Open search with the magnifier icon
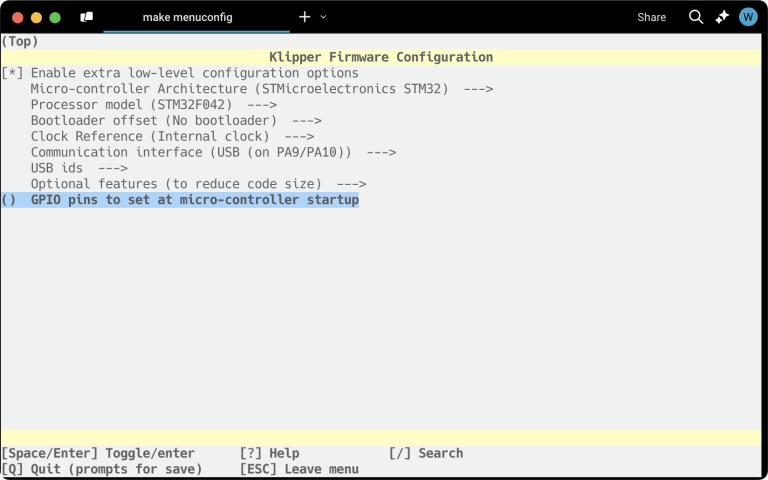 696,17
